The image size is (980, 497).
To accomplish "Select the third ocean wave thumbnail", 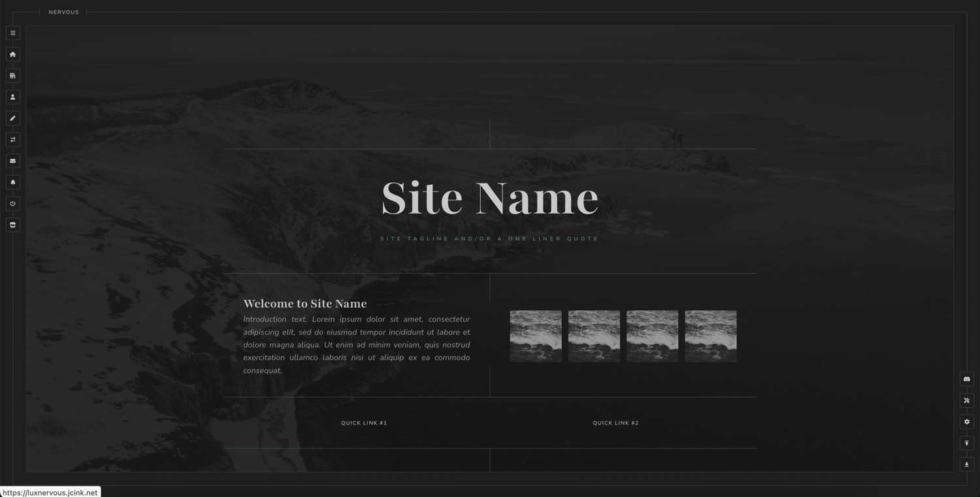I will (x=652, y=336).
